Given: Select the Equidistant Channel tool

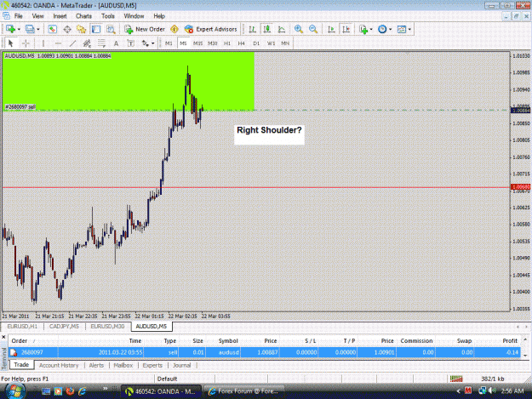Looking at the screenshot, I should click(87, 43).
